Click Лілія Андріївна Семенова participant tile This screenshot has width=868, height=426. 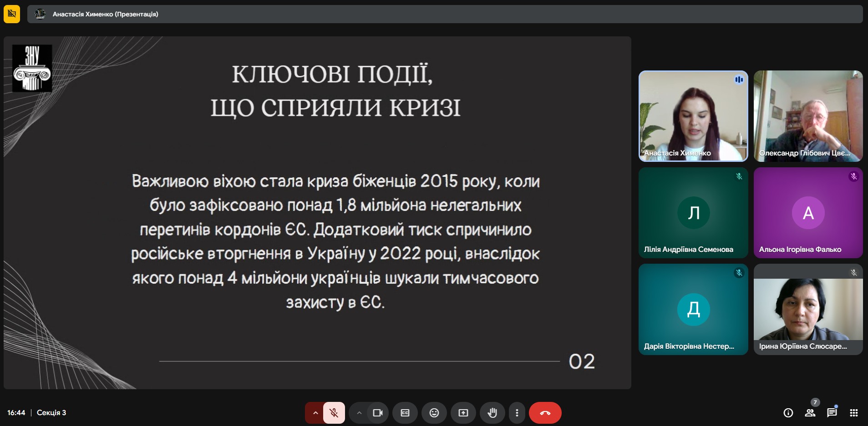pos(693,213)
